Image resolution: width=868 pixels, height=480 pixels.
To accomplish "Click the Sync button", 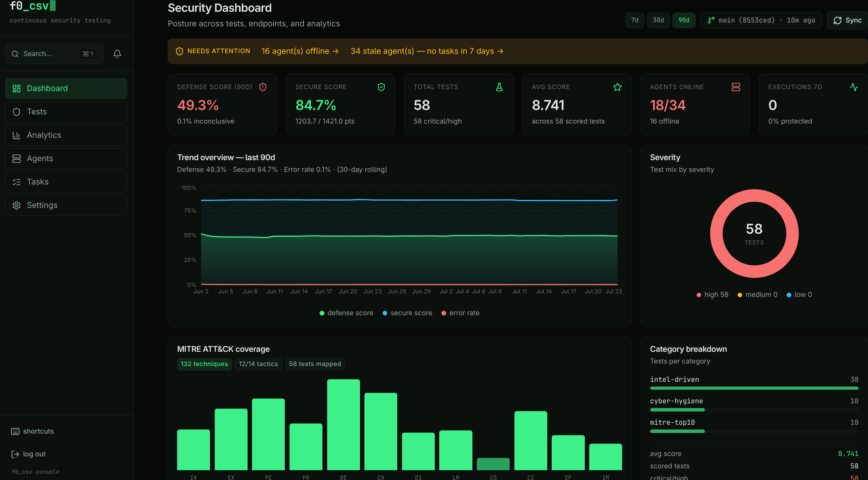I will pos(847,20).
